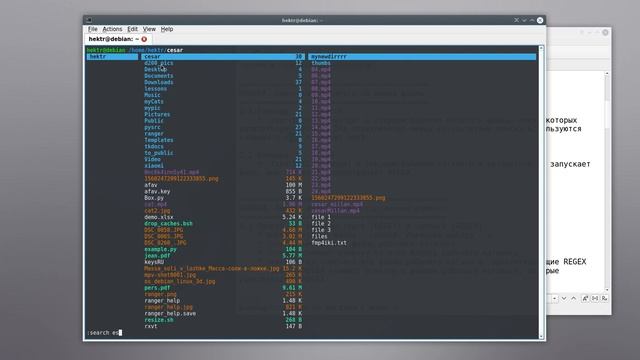Minimize the terminal window using the down chevron
The height and width of the screenshot is (360, 640).
click(x=524, y=20)
